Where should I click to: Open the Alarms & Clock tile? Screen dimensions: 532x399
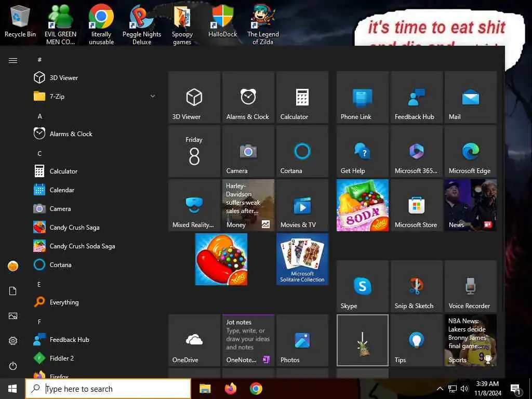pyautogui.click(x=248, y=97)
